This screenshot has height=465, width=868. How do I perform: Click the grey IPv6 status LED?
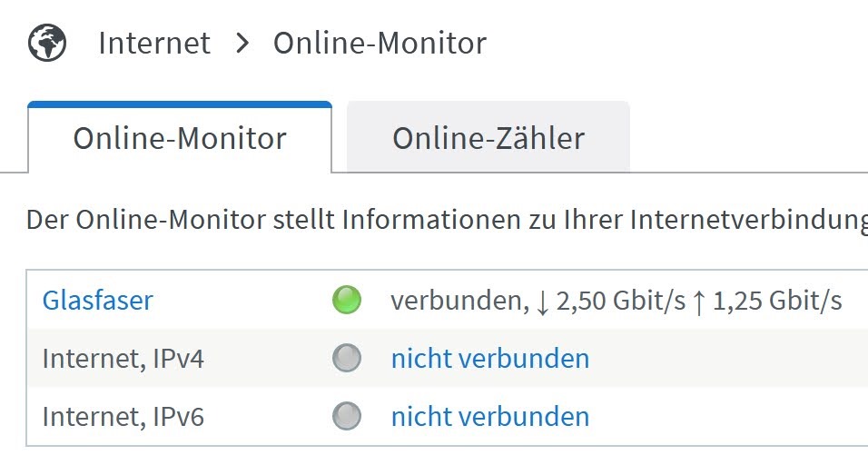pyautogui.click(x=347, y=416)
